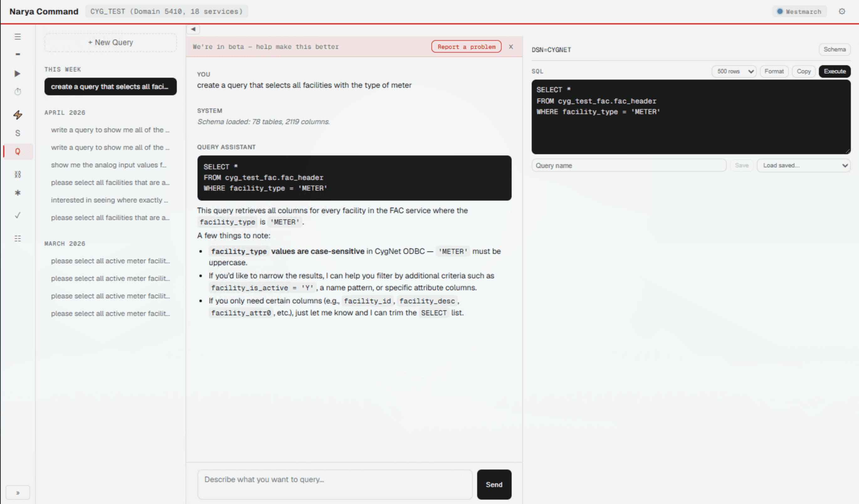Viewport: 859px width, 504px height.
Task: Start a New Query
Action: coord(110,43)
